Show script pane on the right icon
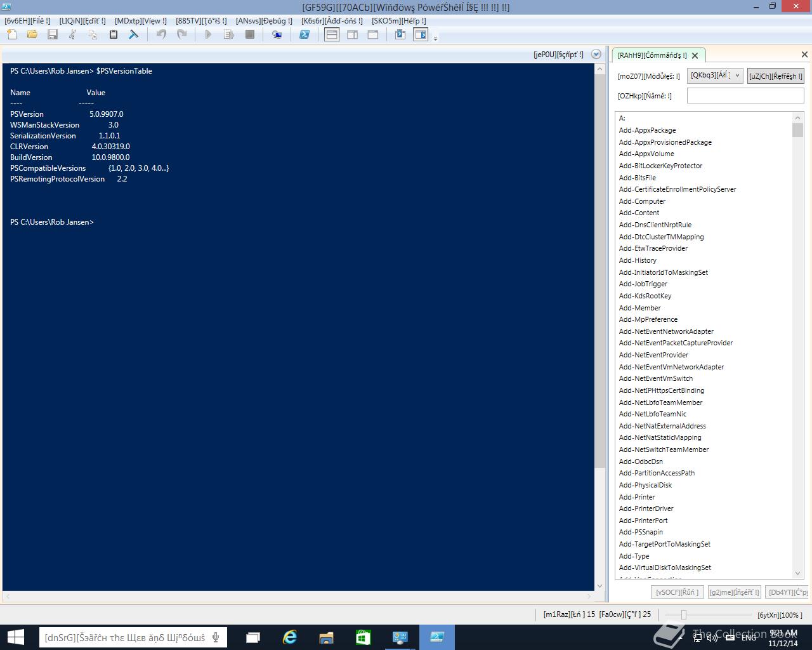812x650 pixels. [x=353, y=34]
